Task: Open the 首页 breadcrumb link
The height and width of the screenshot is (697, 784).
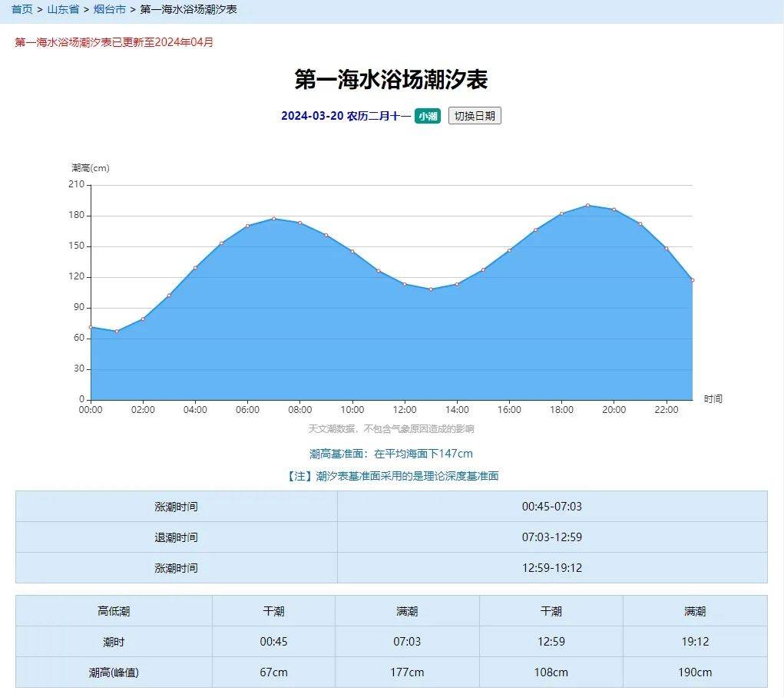Action: pos(22,10)
